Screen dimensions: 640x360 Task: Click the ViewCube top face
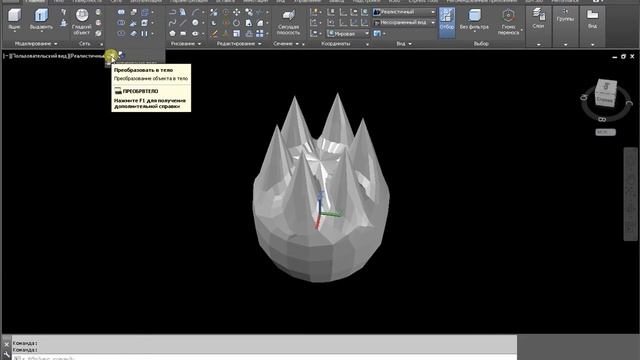pos(606,86)
